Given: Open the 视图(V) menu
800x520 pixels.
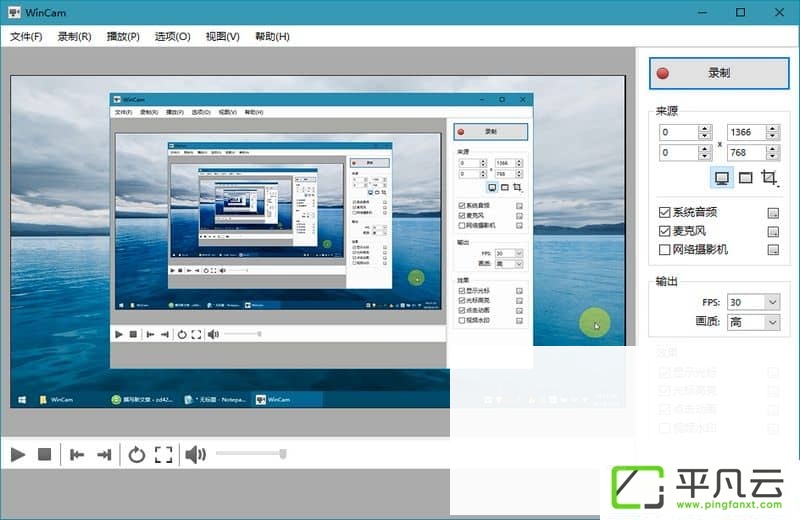Looking at the screenshot, I should tap(222, 37).
